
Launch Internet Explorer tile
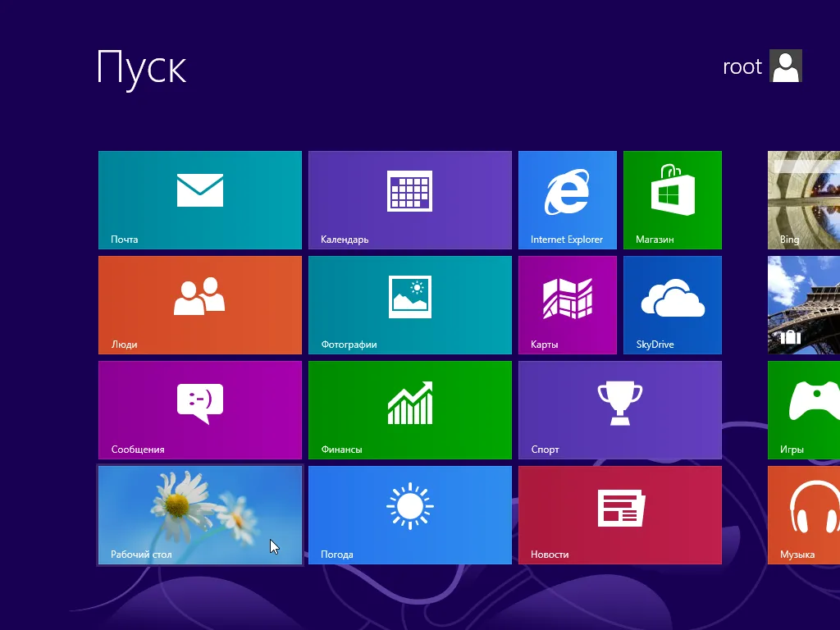click(568, 200)
